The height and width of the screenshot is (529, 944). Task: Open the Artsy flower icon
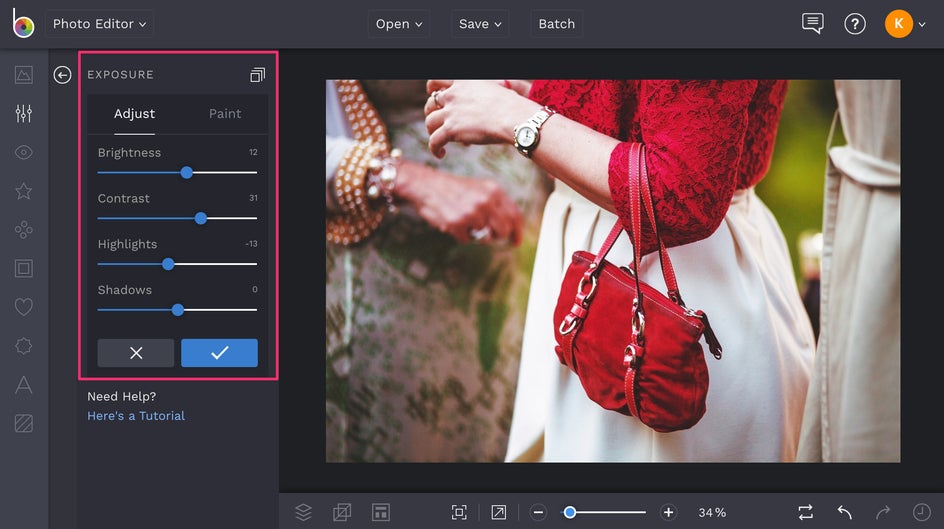coord(23,230)
